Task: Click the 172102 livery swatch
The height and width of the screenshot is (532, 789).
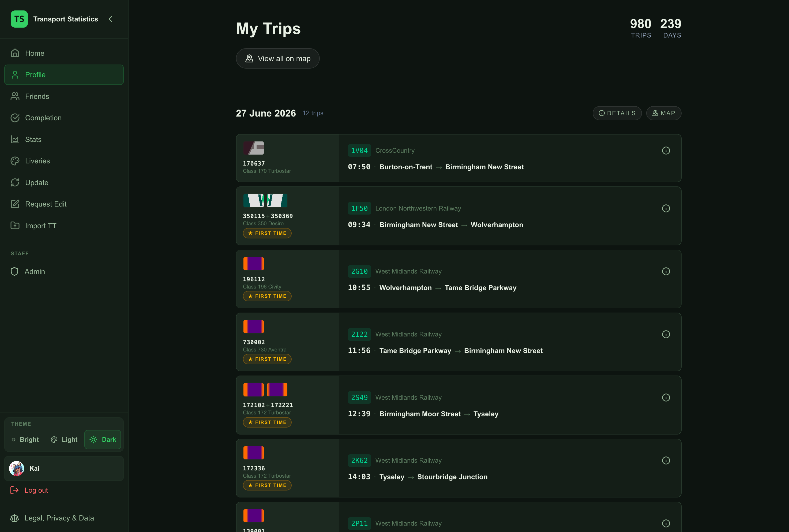Action: coord(253,389)
